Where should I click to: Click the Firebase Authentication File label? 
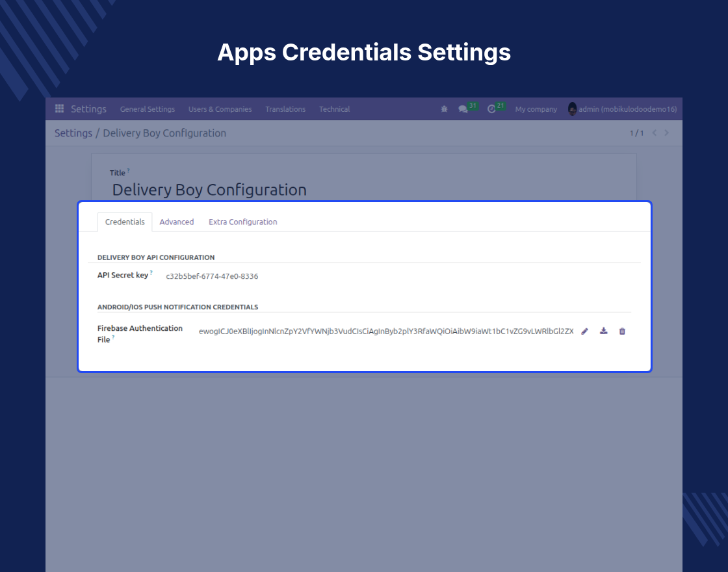(140, 333)
